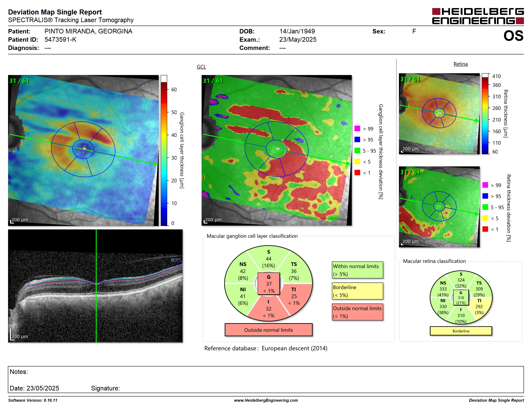This screenshot has width=532, height=411.
Task: Click 'Reference database: European descent (2014)' text
Action: click(x=266, y=348)
